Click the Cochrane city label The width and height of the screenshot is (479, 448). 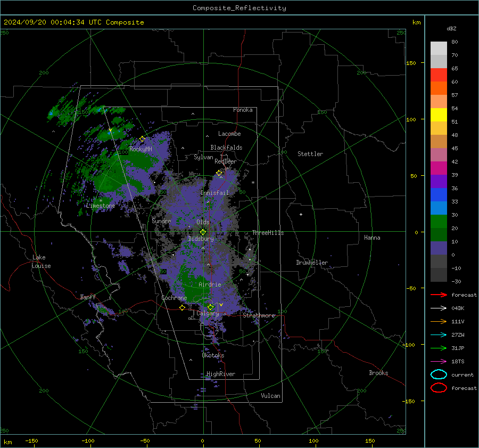[x=174, y=298]
